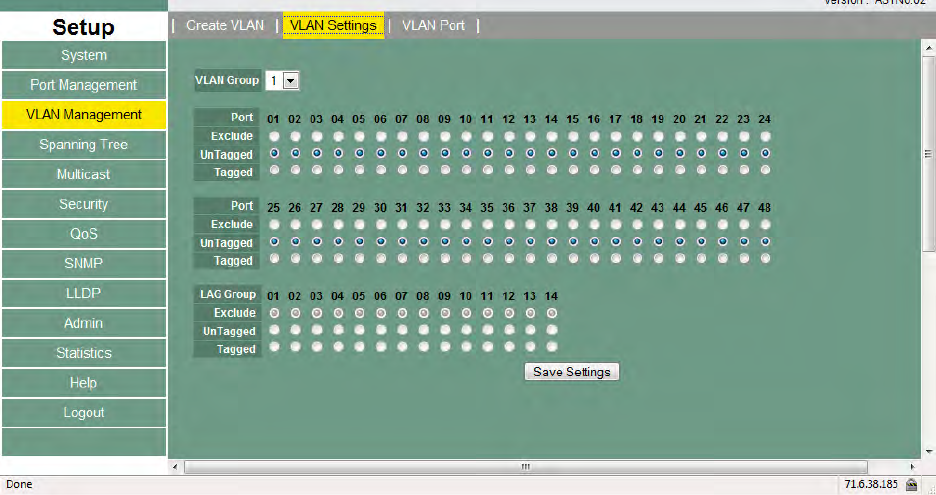Select UnTagged for LAG Group 01
The width and height of the screenshot is (936, 495).
click(274, 331)
